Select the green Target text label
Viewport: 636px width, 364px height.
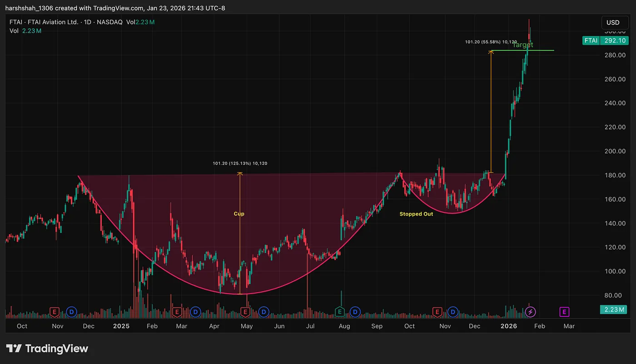click(x=522, y=45)
